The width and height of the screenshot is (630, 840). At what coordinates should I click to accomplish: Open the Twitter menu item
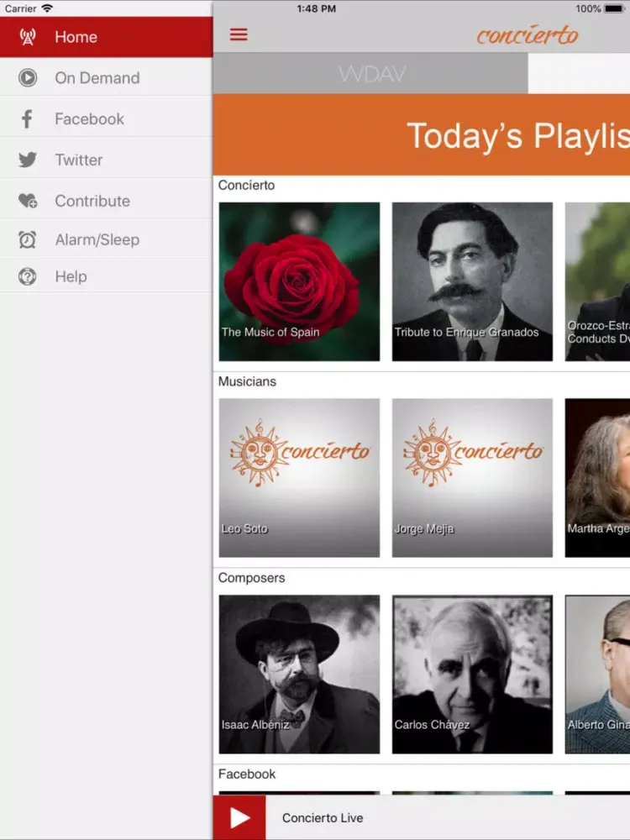[x=106, y=160]
